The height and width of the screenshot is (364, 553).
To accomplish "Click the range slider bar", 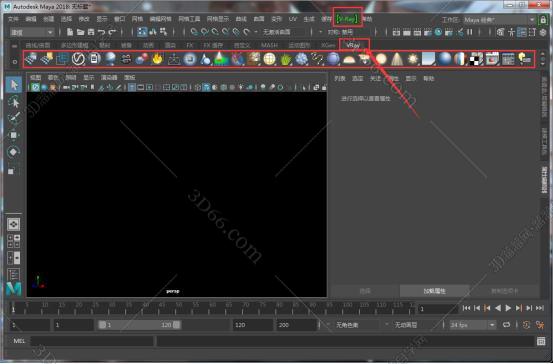I will click(x=140, y=325).
